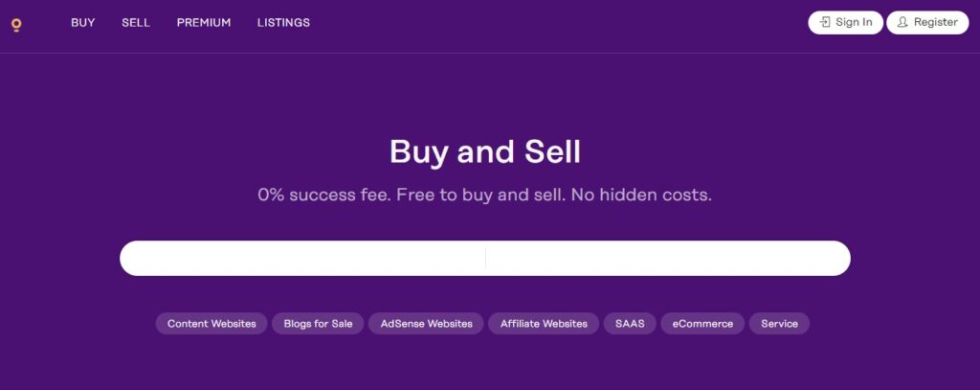The width and height of the screenshot is (980, 390).
Task: Click the "Buy and Sell" heading
Action: [x=485, y=151]
